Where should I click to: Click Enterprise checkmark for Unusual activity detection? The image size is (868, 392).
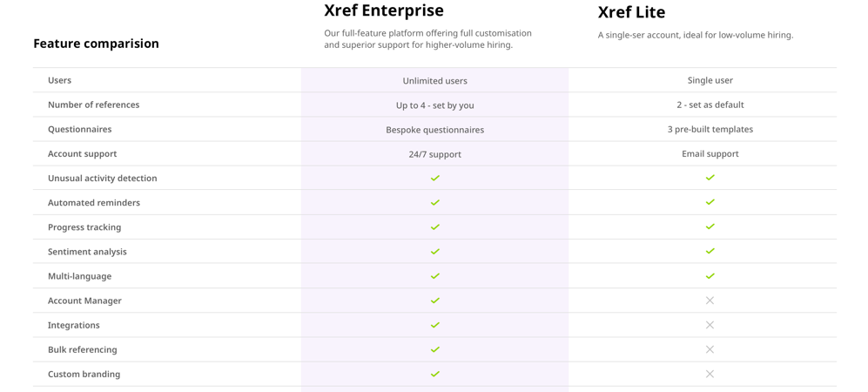435,179
